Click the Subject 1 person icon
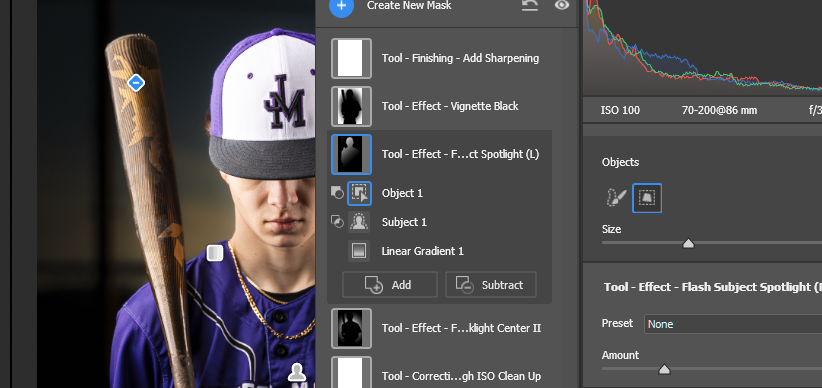The image size is (822, 388). (x=359, y=222)
